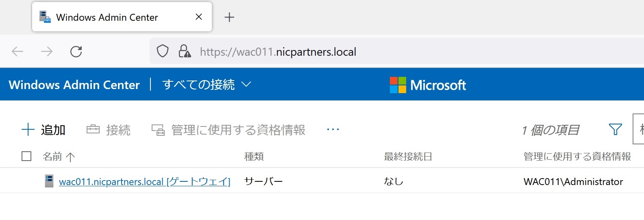This screenshot has height=220, width=644.
Task: Sort by 管理に使用する資格情報 column header
Action: click(x=577, y=157)
